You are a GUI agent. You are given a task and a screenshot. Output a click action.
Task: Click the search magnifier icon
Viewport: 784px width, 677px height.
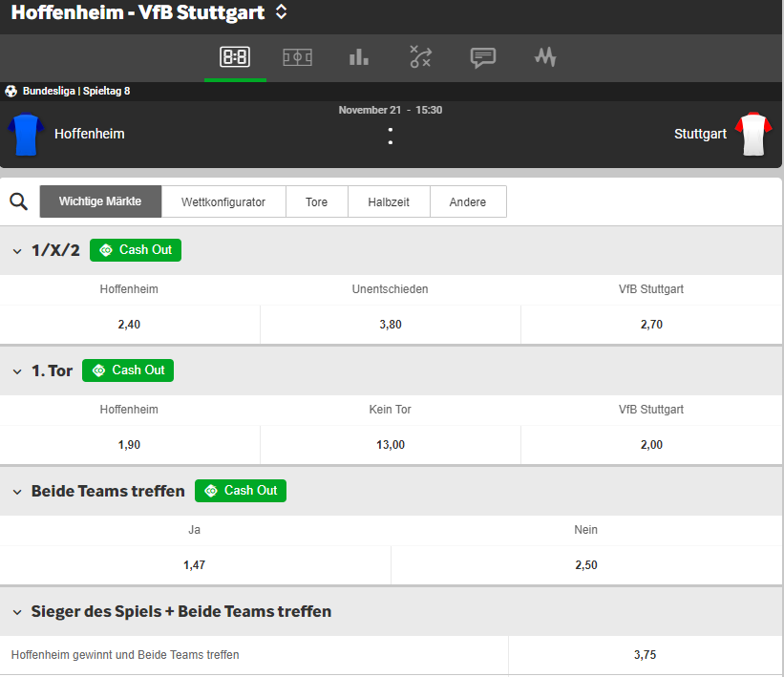(x=18, y=201)
